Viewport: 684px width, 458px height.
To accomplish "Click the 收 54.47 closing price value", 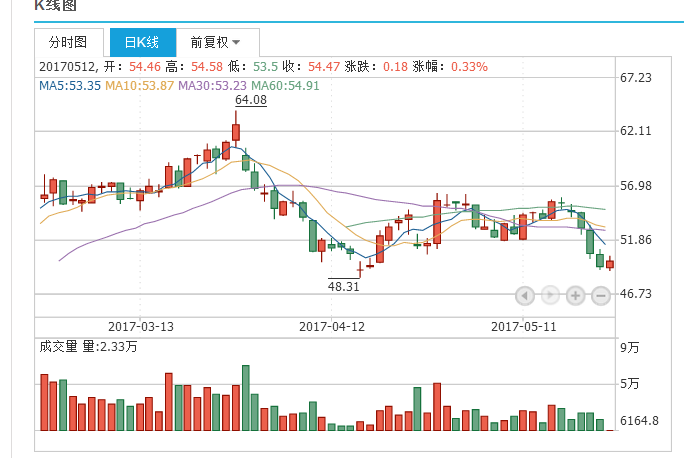I will pos(324,67).
